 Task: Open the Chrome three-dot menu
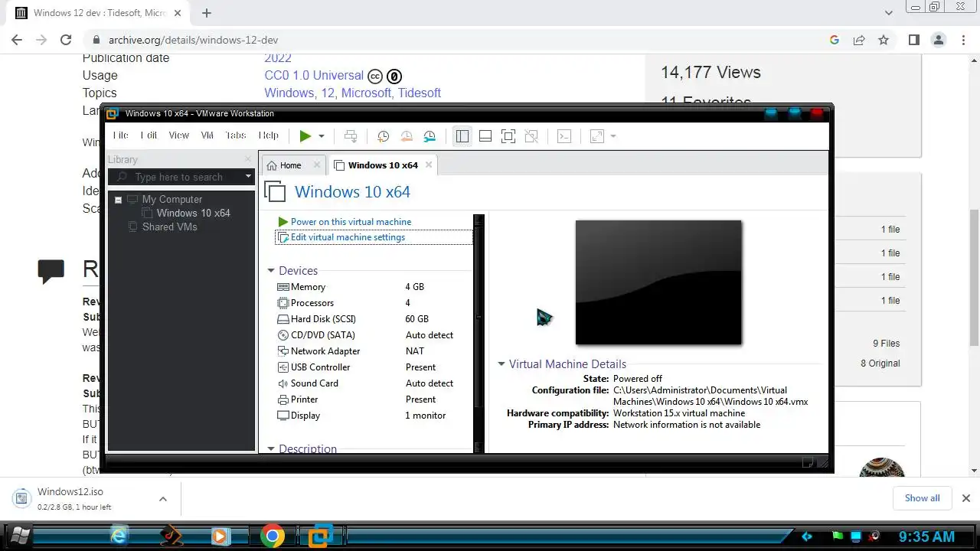[962, 40]
